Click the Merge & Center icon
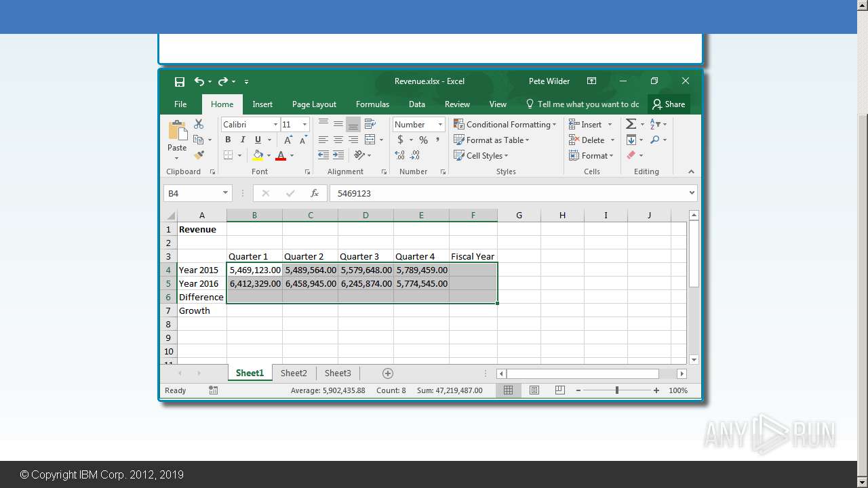The height and width of the screenshot is (488, 868). pos(370,140)
